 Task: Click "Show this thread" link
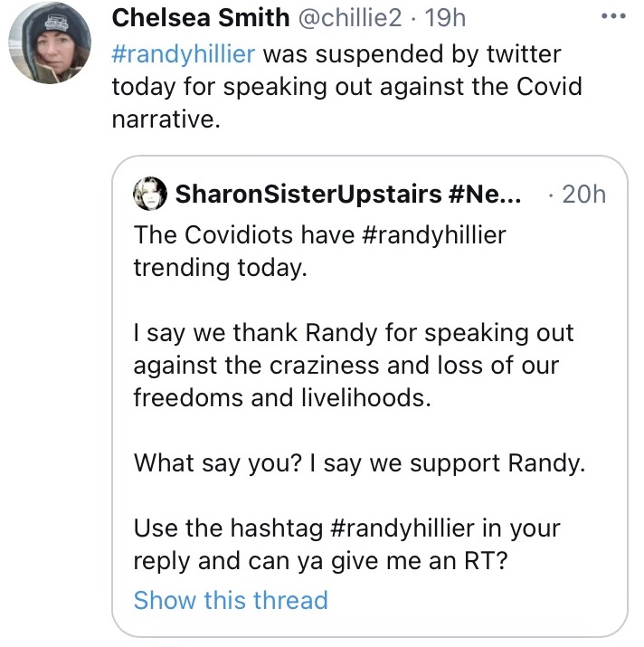pyautogui.click(x=231, y=600)
